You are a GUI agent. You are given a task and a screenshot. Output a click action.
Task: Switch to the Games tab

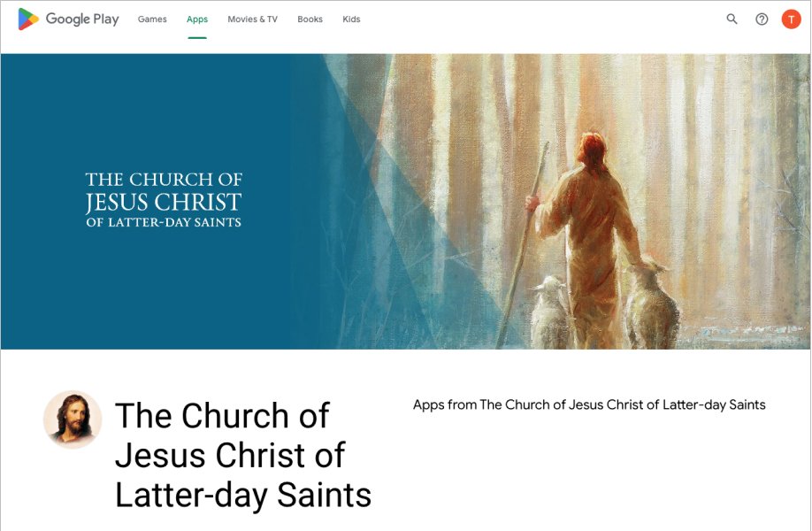coord(152,19)
